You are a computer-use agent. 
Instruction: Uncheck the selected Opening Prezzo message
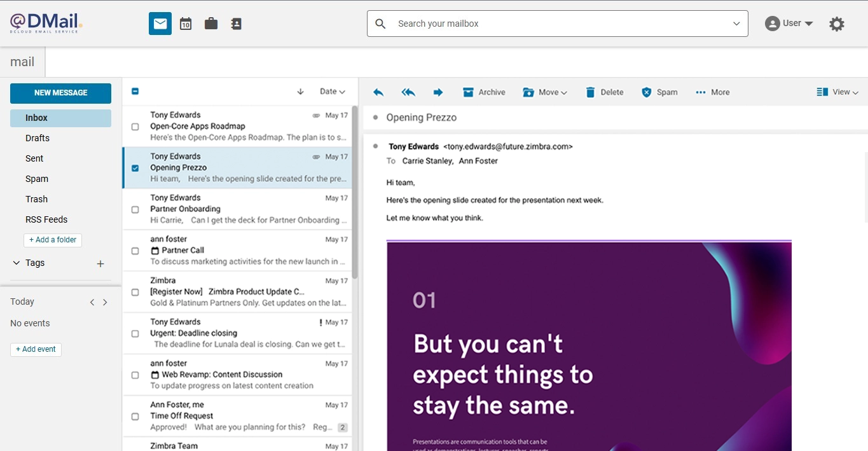coord(135,167)
